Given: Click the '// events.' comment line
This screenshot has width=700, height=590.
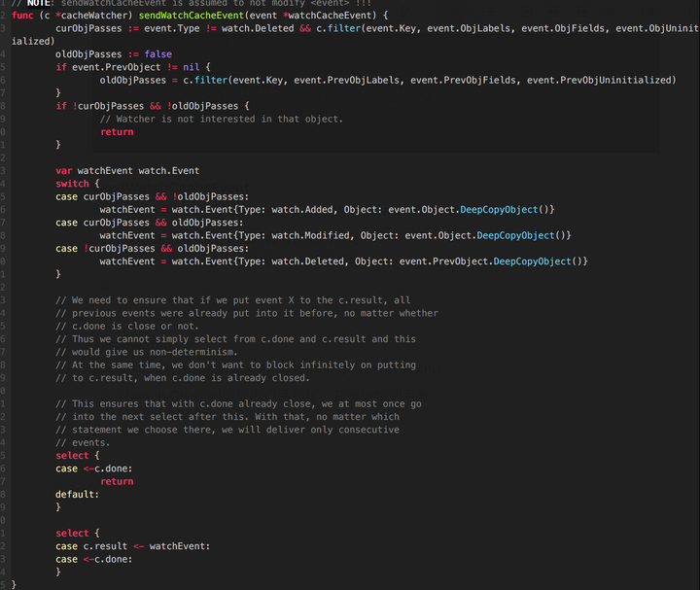Looking at the screenshot, I should pyautogui.click(x=83, y=442).
